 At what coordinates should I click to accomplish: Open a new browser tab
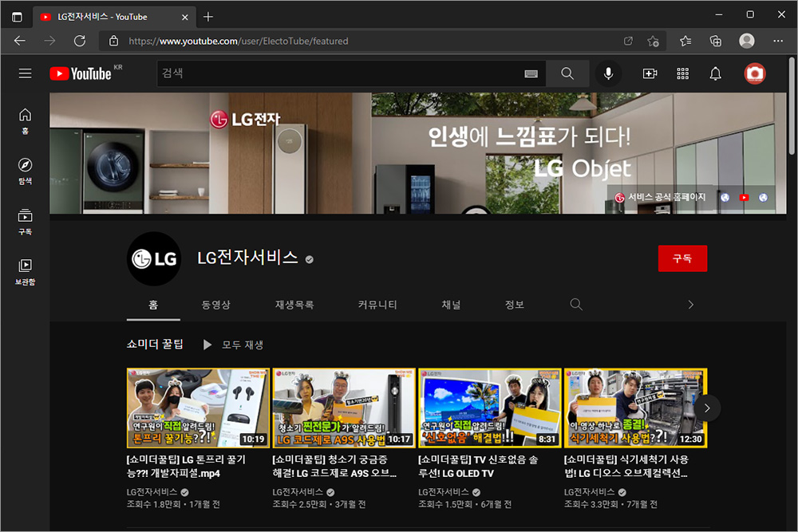tap(208, 17)
